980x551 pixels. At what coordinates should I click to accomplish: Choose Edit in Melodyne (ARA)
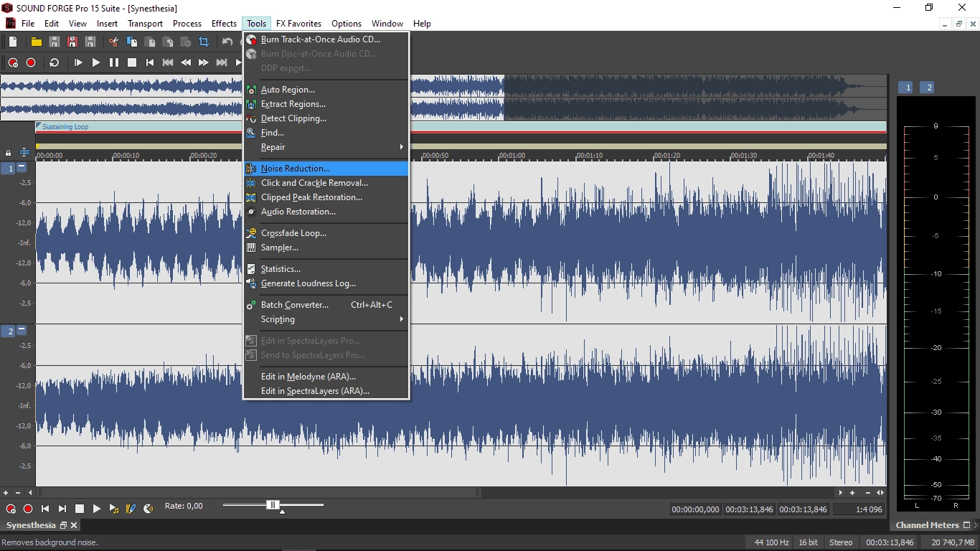[x=326, y=377]
